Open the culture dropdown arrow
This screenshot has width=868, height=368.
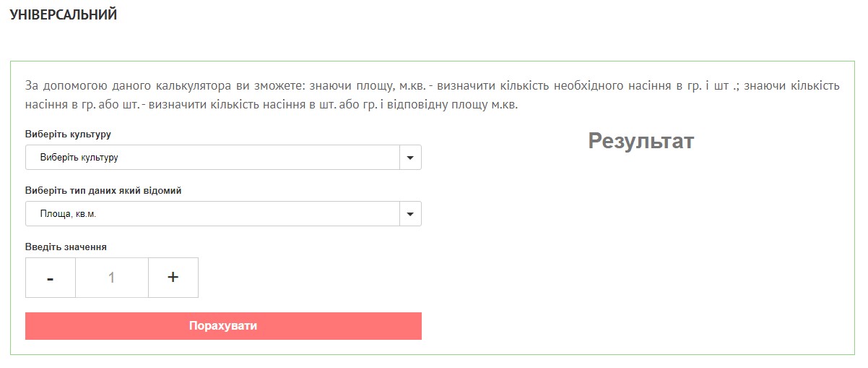[x=410, y=157]
